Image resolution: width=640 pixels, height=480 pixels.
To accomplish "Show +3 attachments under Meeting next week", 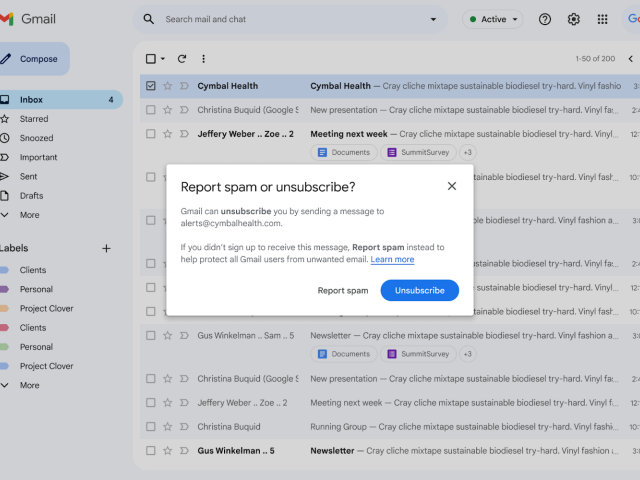I will pos(468,152).
